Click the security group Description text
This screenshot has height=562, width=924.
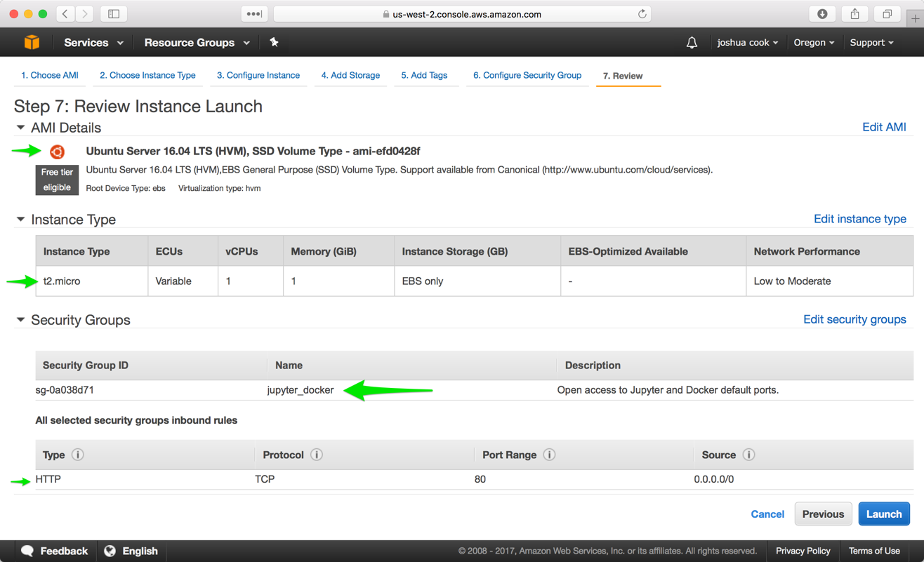pyautogui.click(x=668, y=390)
